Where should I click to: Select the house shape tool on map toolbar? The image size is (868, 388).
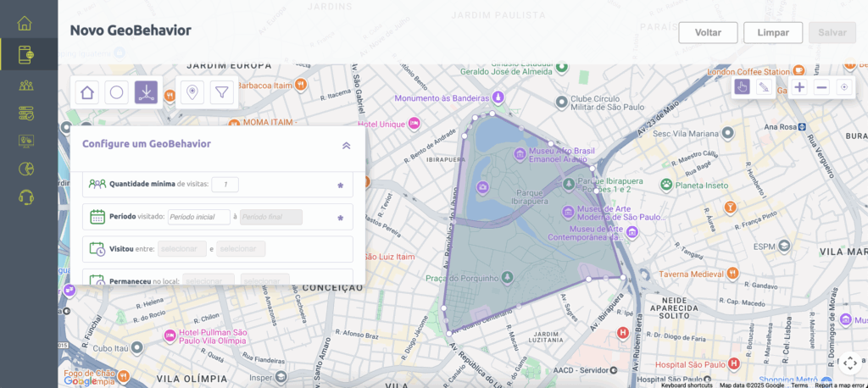(87, 92)
